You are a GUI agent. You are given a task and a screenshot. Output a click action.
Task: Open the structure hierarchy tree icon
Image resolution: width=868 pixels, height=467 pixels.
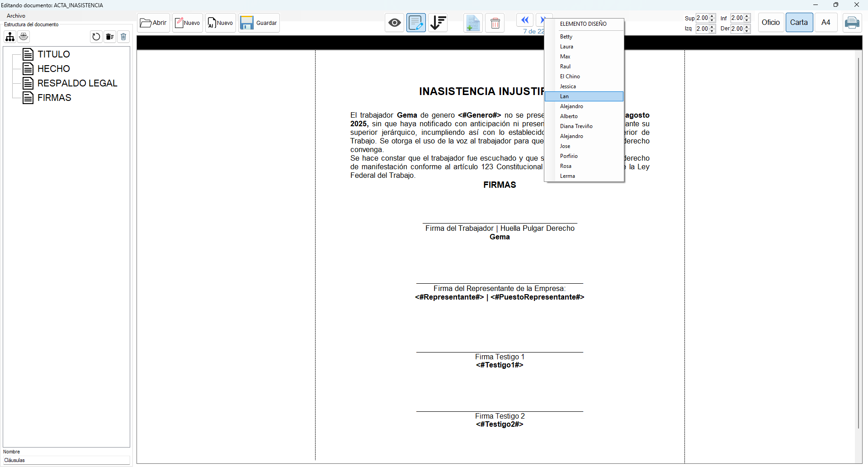point(10,37)
